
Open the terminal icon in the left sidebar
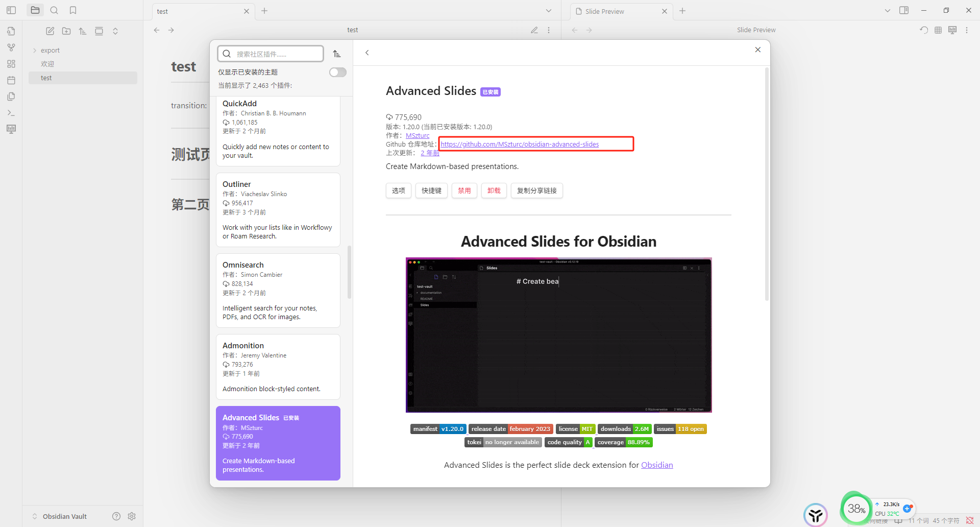point(11,112)
